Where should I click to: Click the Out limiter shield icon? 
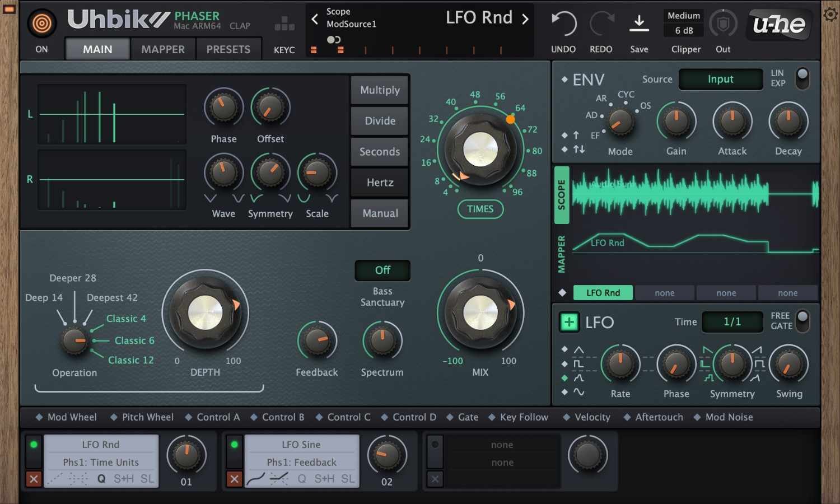click(x=723, y=24)
